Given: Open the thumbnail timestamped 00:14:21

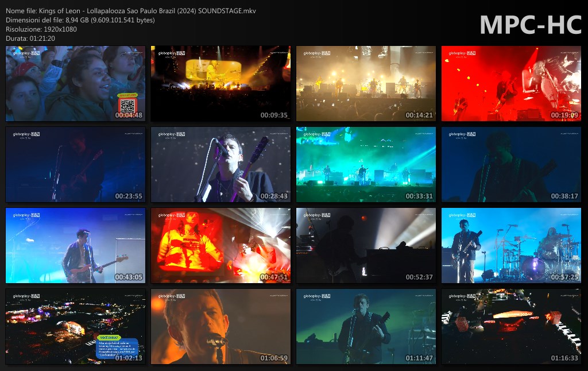Looking at the screenshot, I should click(366, 84).
